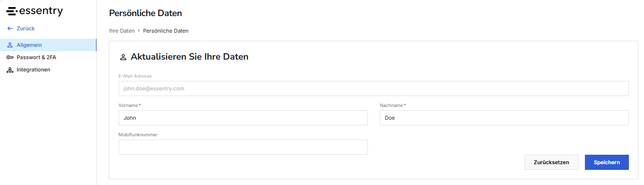The image size is (644, 185).
Task: Click the E-Mail-Adresse field
Action: tap(374, 88)
